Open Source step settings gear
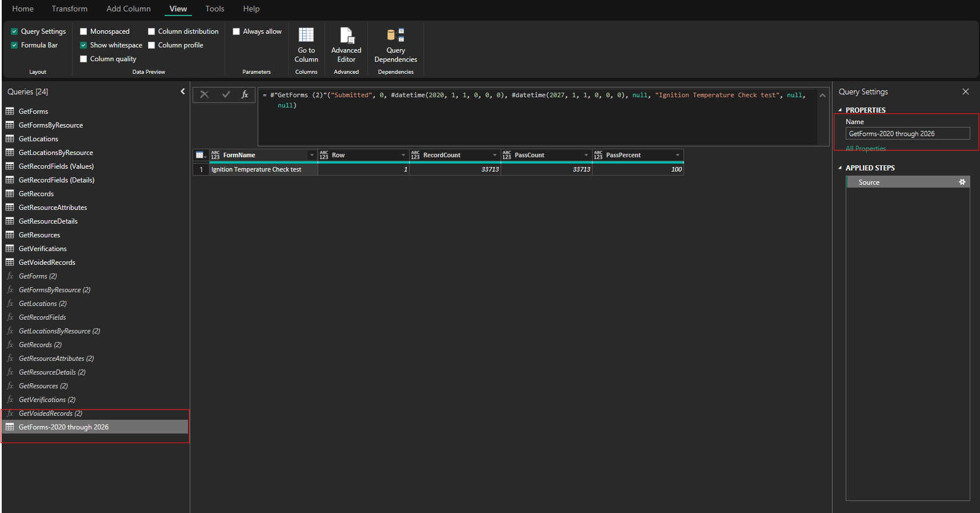 962,182
